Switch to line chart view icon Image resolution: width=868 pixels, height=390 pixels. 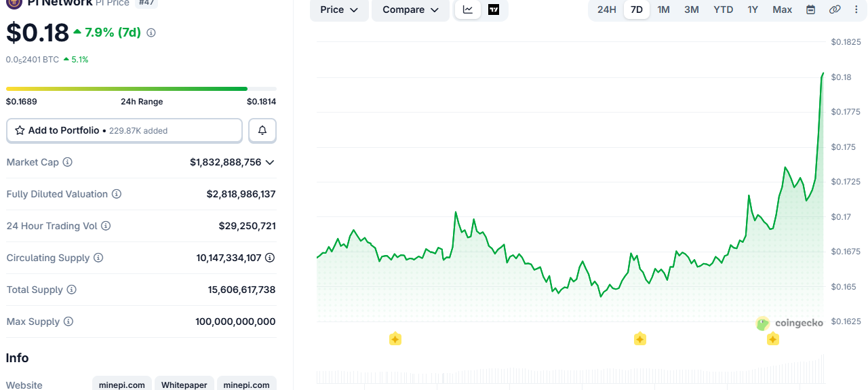point(468,9)
